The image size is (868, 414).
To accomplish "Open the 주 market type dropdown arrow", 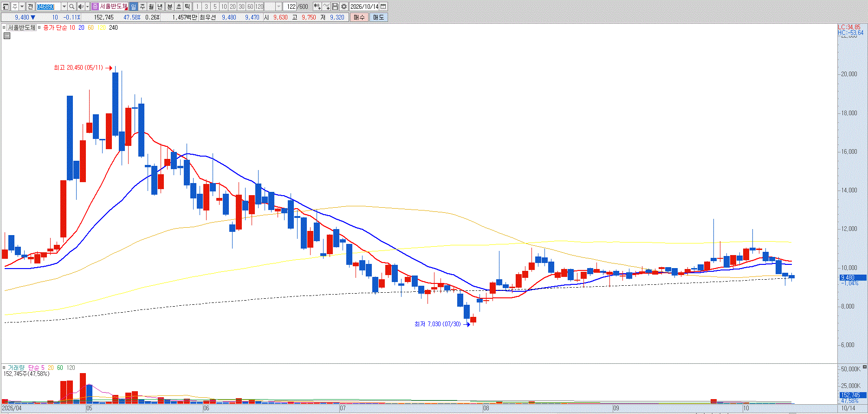I will coord(22,7).
